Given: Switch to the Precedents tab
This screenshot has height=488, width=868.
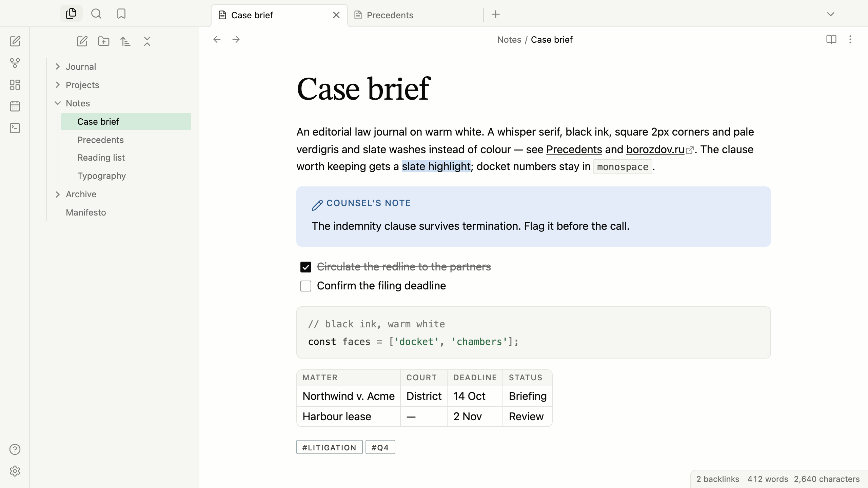Looking at the screenshot, I should pyautogui.click(x=415, y=15).
